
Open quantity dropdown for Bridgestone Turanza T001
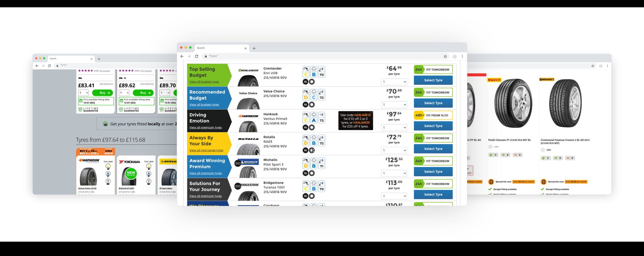(394, 196)
